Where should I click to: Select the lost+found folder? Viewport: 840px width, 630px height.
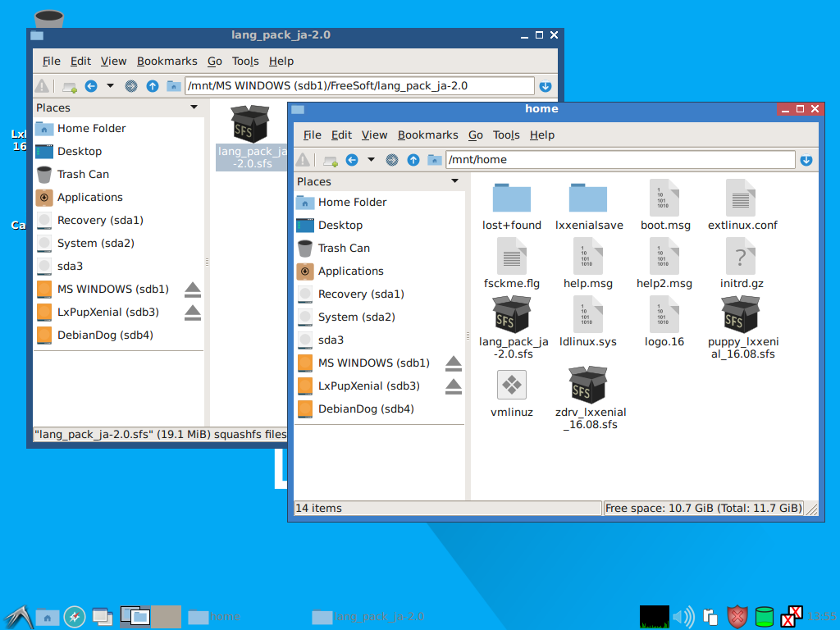coord(512,206)
